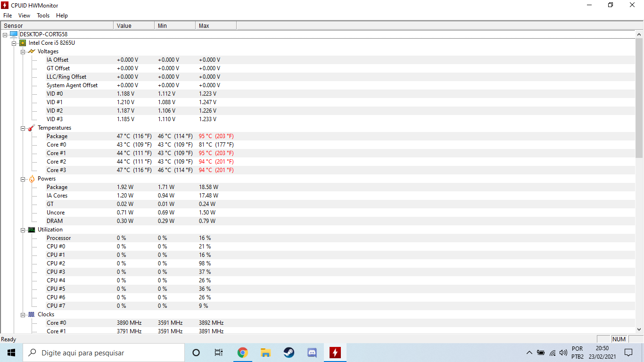Collapse the Utilization section
Screen dimensions: 644x362
point(23,230)
